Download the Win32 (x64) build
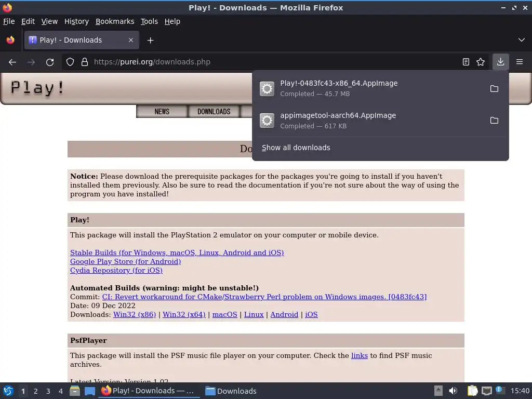 point(184,314)
